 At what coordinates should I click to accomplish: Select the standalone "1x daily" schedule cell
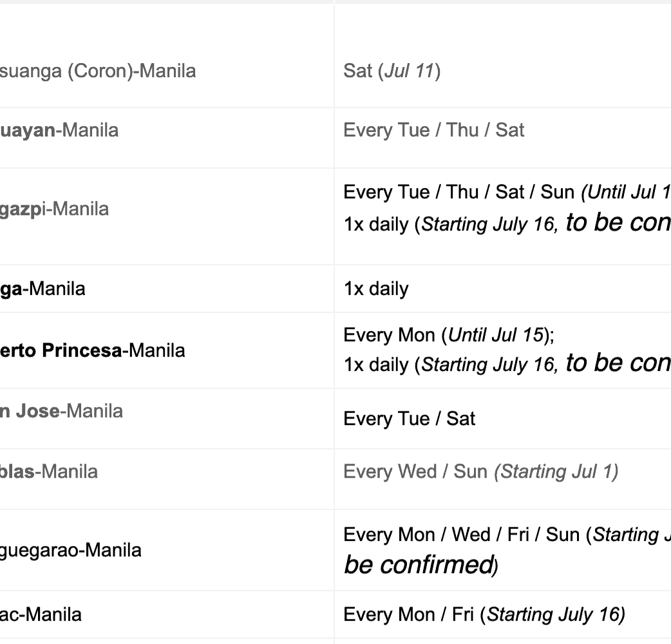point(376,289)
